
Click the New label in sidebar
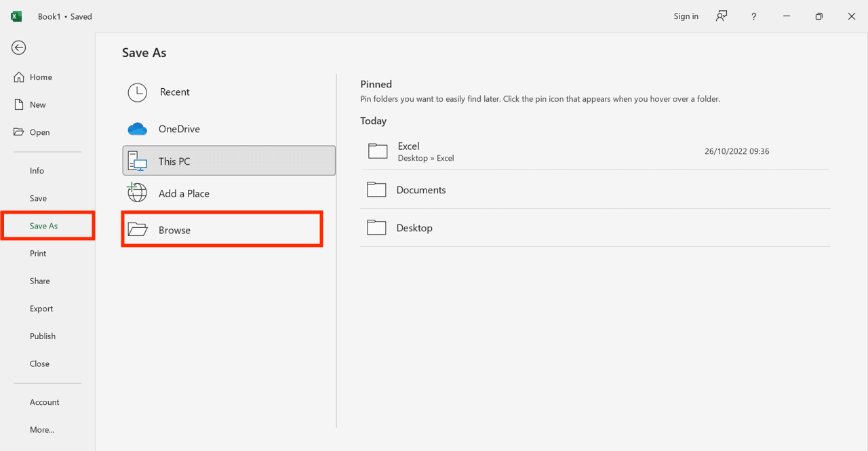[x=38, y=104]
